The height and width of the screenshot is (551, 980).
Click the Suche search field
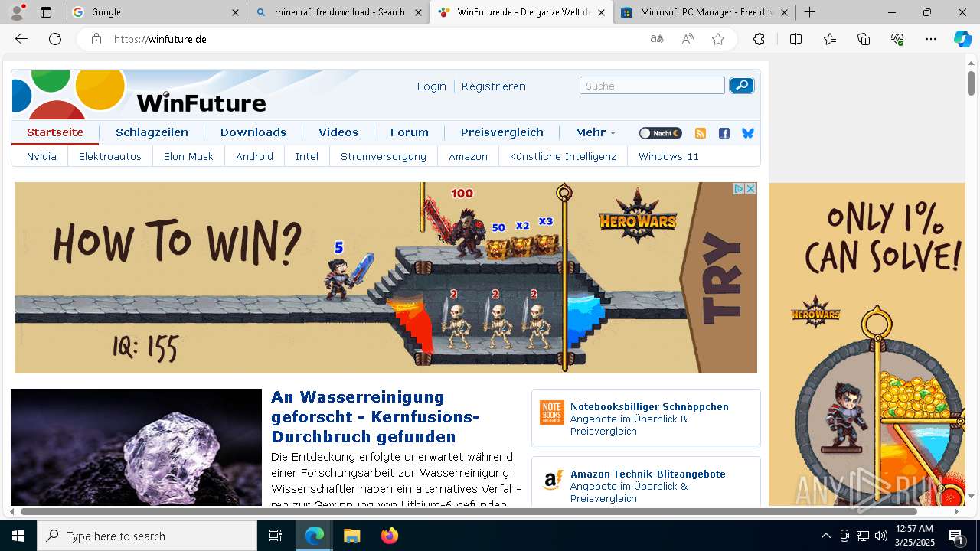(x=652, y=86)
